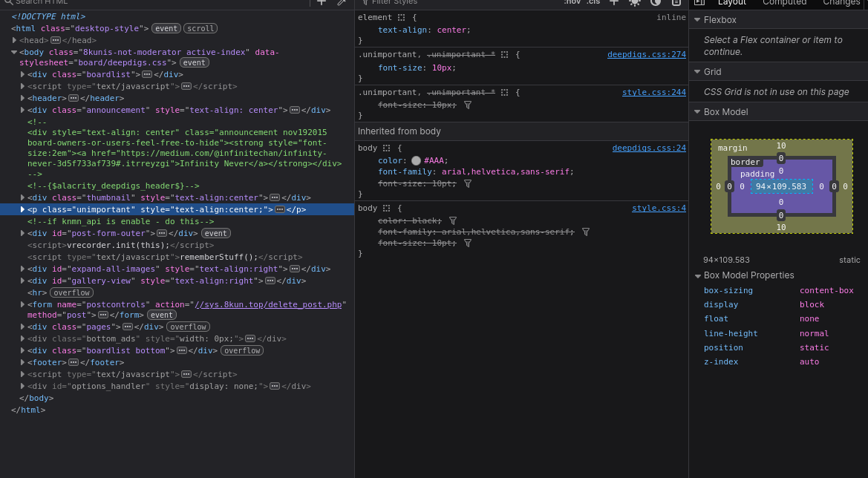This screenshot has height=478, width=868.
Task: Collapse the Box Model section
Action: 697,112
